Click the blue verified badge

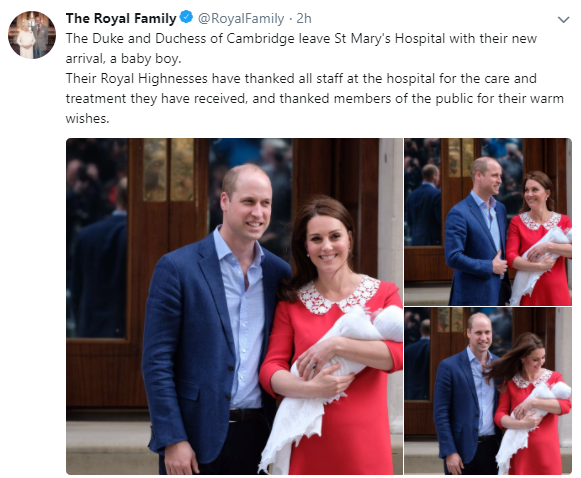186,17
